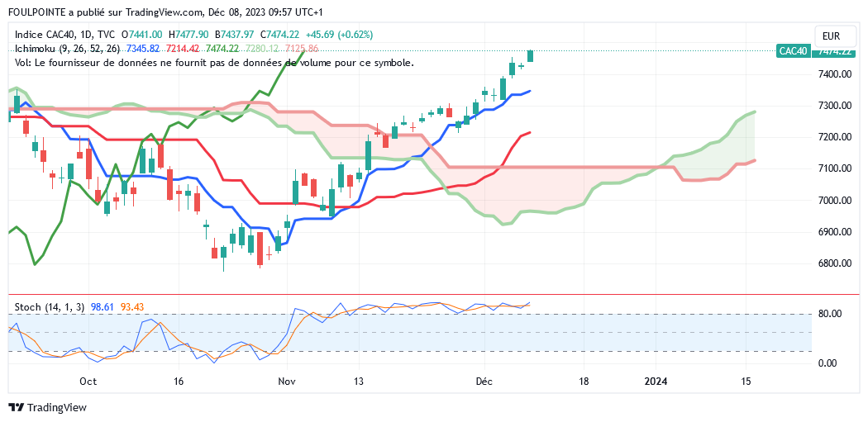Image resolution: width=868 pixels, height=422 pixels.
Task: Click the red Ichimoku value 7214.42
Action: click(x=183, y=49)
